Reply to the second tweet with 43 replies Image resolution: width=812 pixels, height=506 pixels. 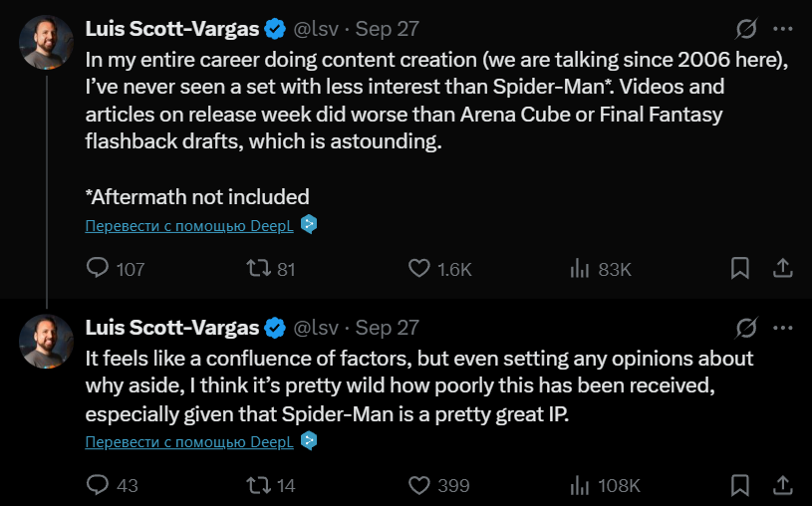coord(98,485)
